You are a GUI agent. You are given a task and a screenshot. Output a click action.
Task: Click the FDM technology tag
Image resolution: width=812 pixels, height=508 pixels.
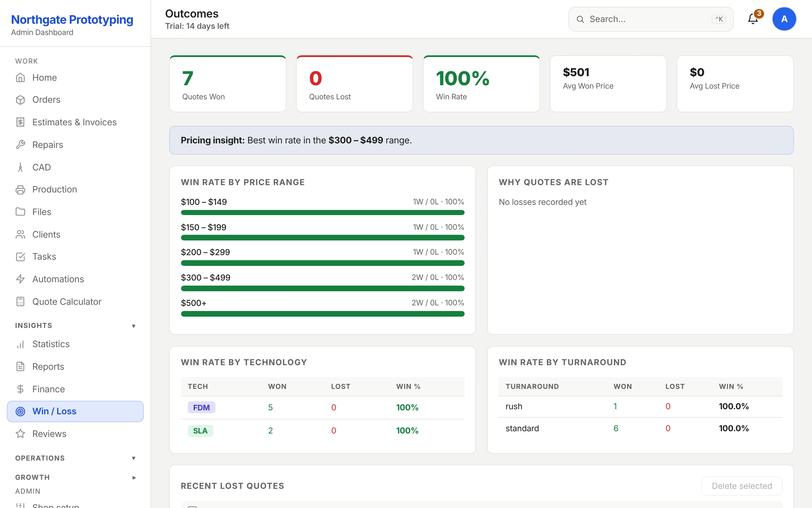click(x=201, y=408)
